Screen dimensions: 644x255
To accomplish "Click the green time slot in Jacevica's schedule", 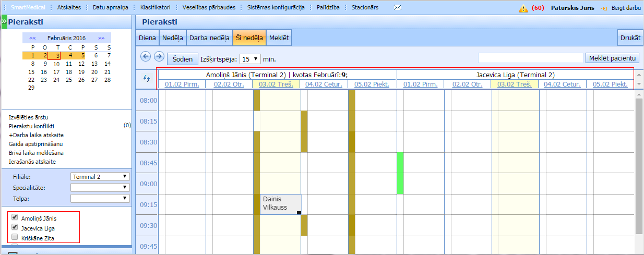I will (400, 173).
